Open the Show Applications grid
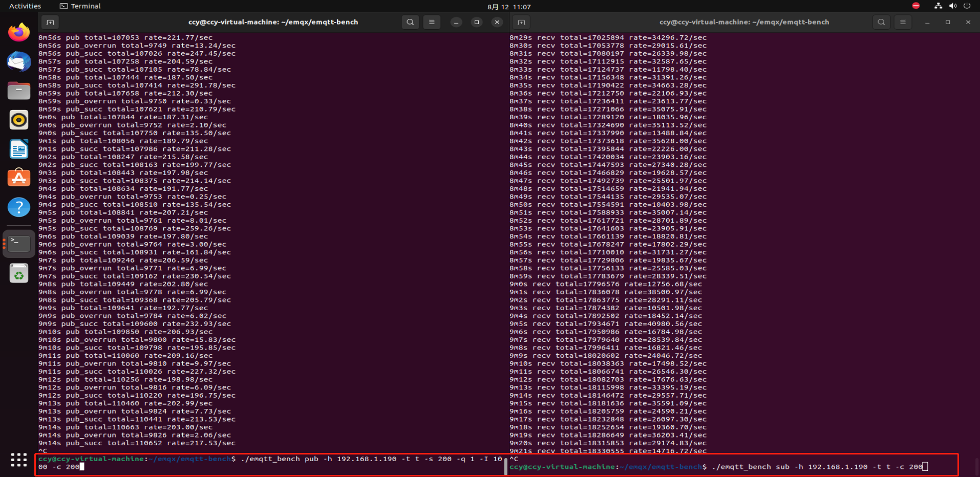Image resolution: width=980 pixels, height=477 pixels. coord(19,460)
